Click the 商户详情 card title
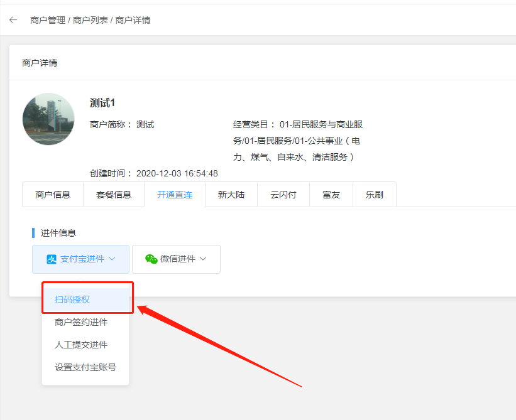This screenshot has height=420, width=516. click(x=40, y=63)
